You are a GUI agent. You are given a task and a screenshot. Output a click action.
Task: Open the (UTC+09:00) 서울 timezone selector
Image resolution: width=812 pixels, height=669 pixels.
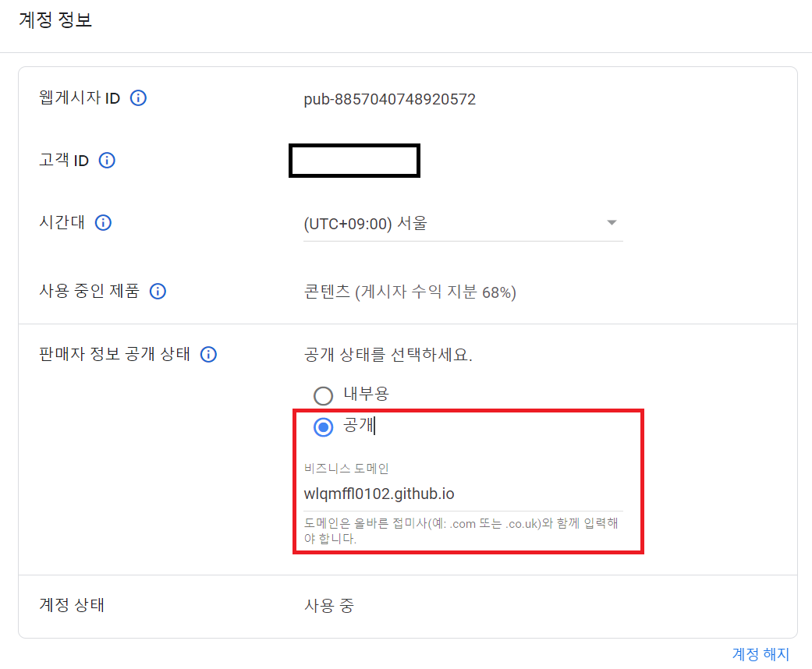[x=452, y=224]
